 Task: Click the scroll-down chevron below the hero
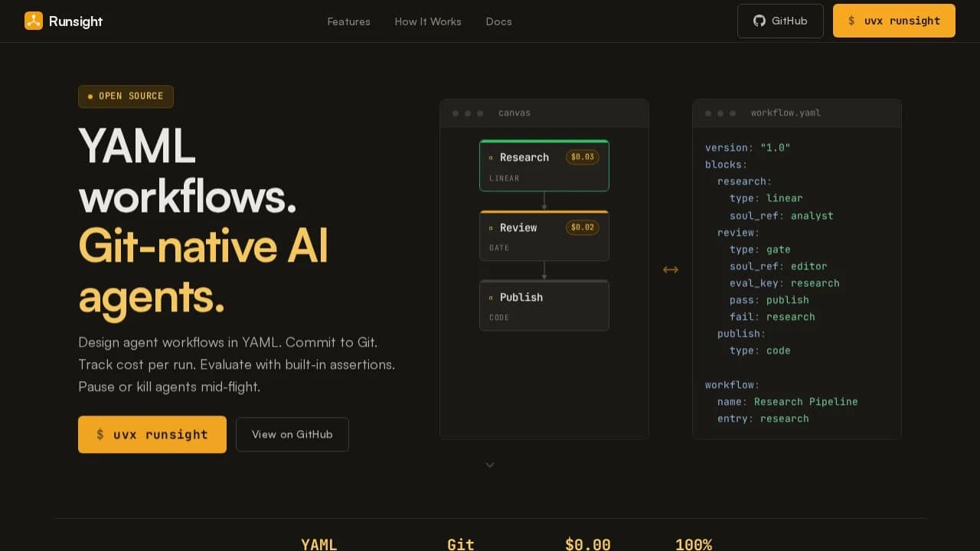click(490, 465)
